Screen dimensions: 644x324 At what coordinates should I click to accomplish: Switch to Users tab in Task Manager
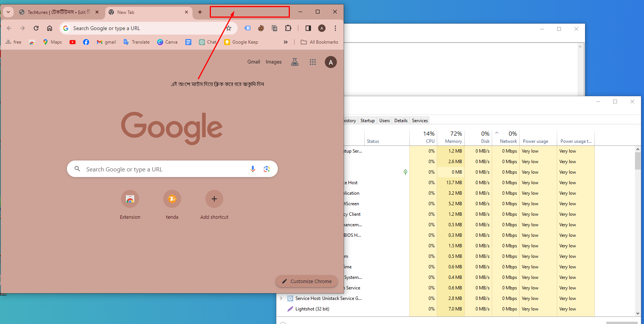[x=385, y=121]
